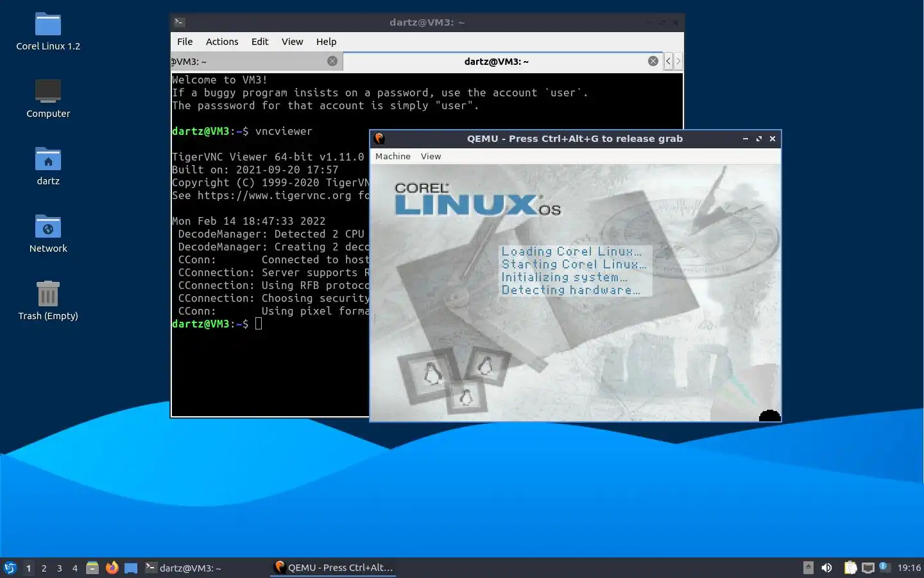Click inside the Corel Linux QEMU display

pos(576,293)
